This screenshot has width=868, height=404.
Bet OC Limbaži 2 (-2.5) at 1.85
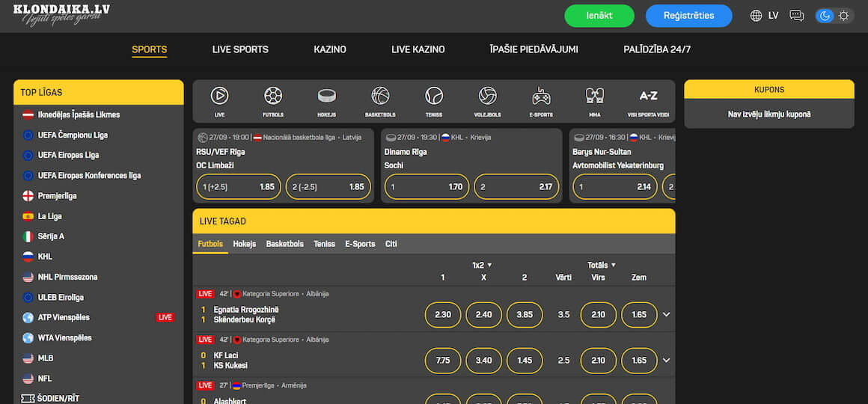[328, 187]
